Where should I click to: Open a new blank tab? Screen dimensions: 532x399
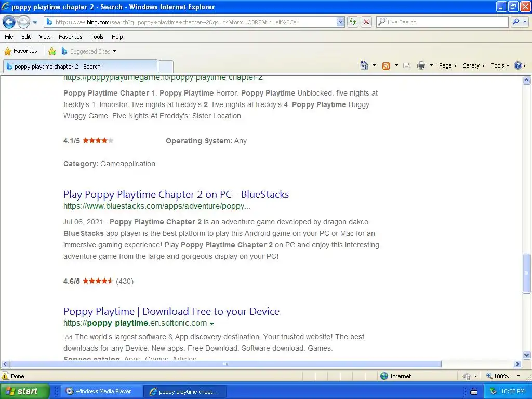(166, 66)
